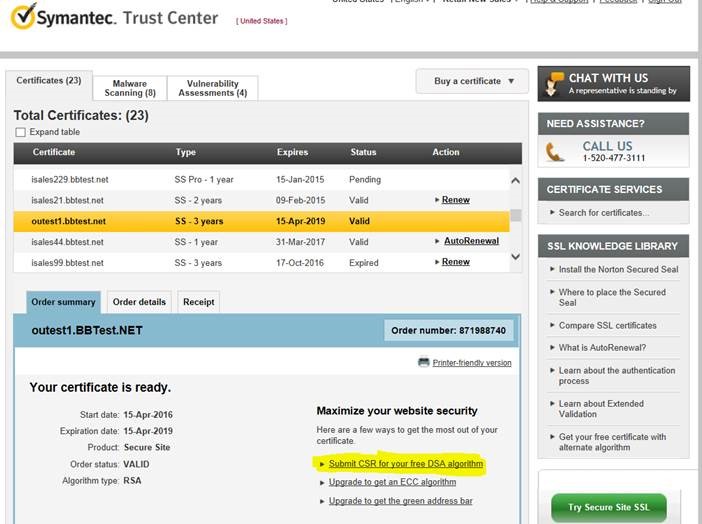The image size is (702, 524).
Task: Select the Receipt tab
Action: [199, 302]
